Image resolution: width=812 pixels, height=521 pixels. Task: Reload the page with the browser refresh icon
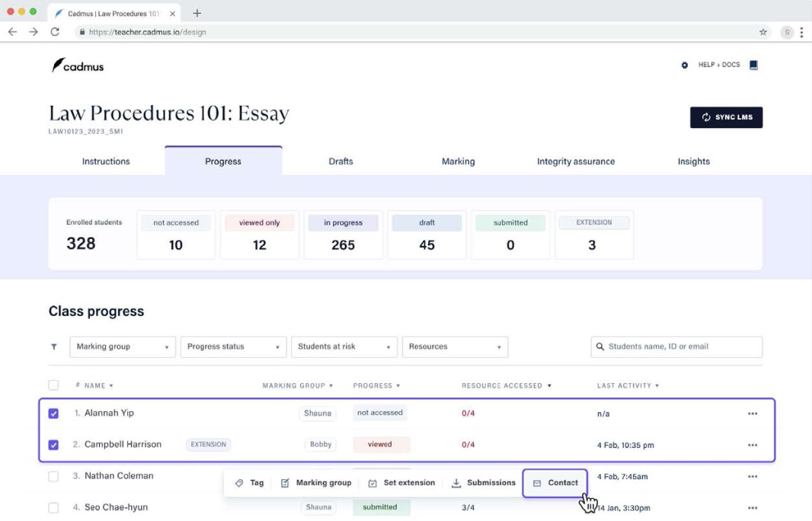point(55,32)
